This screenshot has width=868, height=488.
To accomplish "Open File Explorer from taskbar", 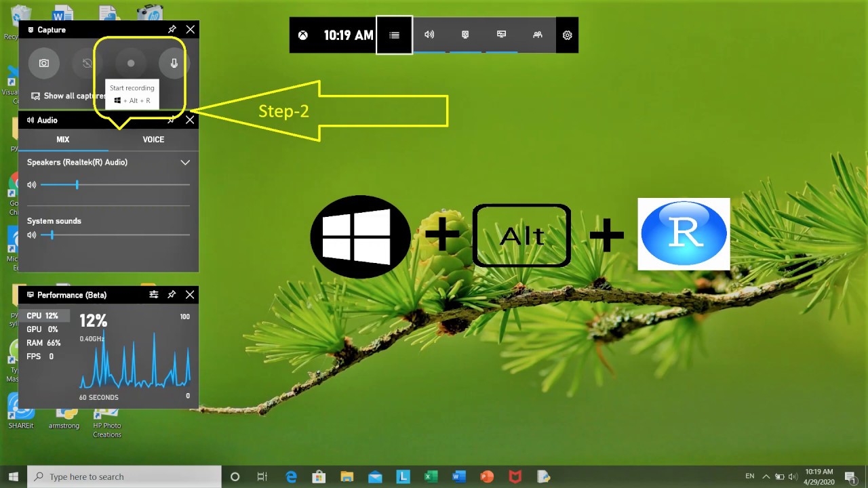I will (x=347, y=476).
